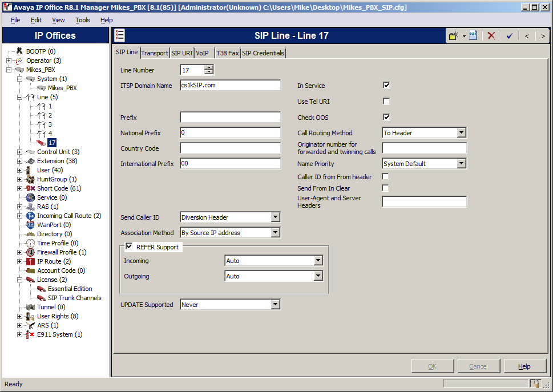This screenshot has height=392, width=553.
Task: Open the Association Method dropdown
Action: [276, 233]
